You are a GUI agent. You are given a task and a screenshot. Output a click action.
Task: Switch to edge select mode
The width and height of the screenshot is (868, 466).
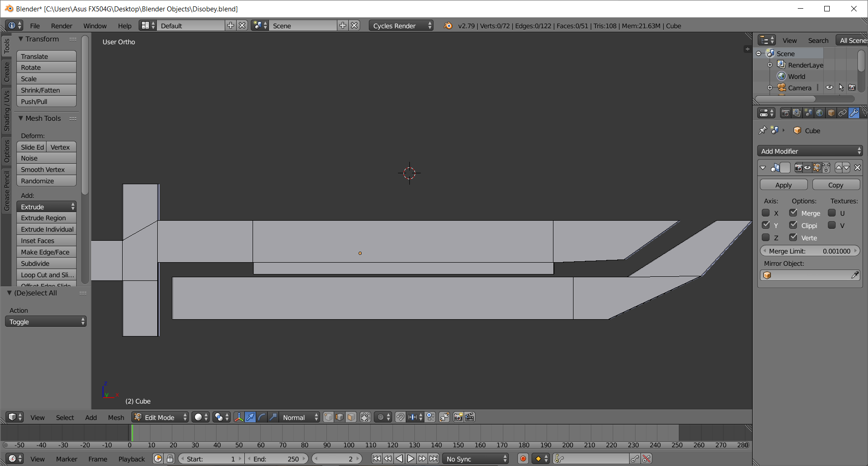click(x=340, y=417)
